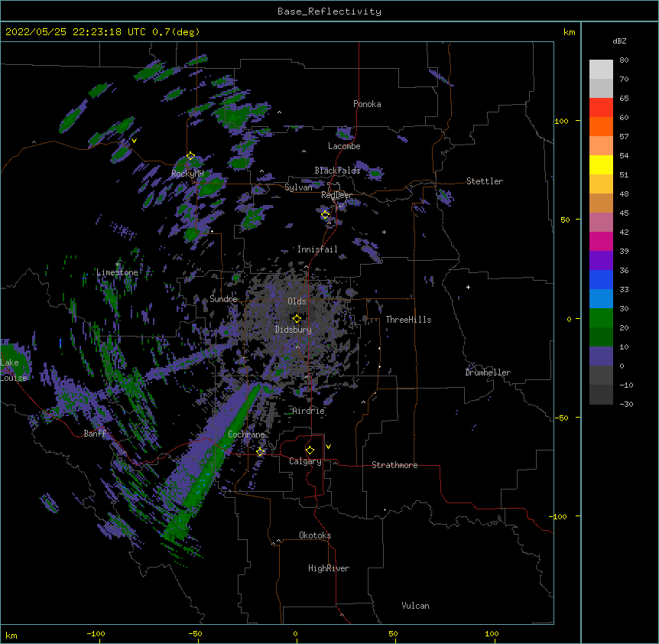Click the slate purple 0–10 dBZ legend swatch
This screenshot has height=644, width=659.
click(x=601, y=356)
